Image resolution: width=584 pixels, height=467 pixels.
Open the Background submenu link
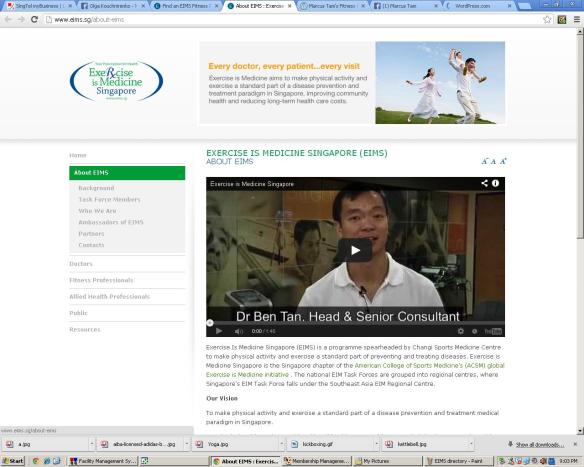(x=96, y=188)
